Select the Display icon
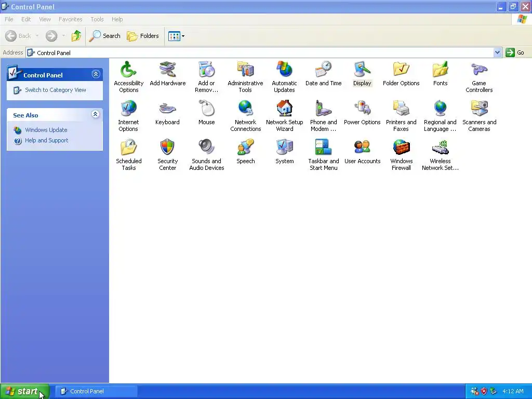The image size is (532, 399). [362, 74]
